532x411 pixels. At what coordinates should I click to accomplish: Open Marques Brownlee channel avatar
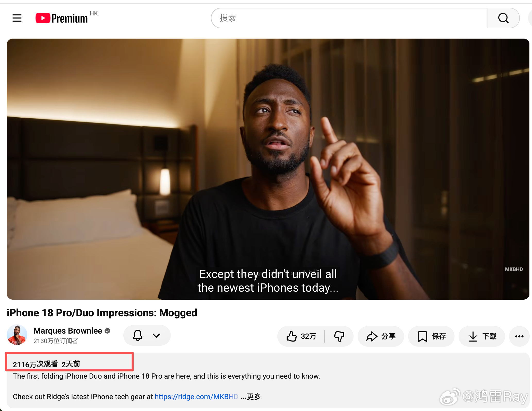pyautogui.click(x=17, y=335)
